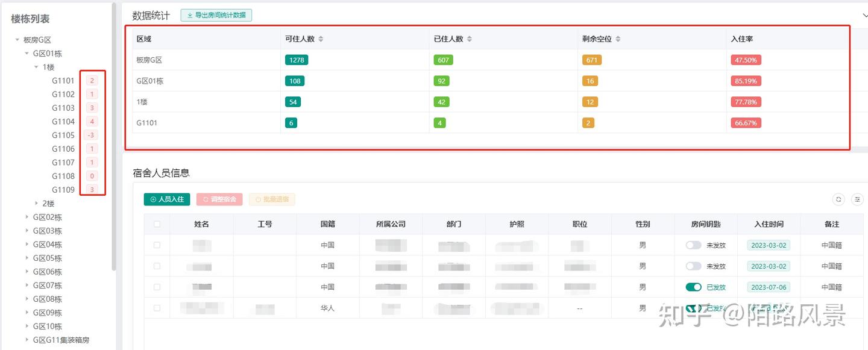Click the refresh icon above the personnel table
This screenshot has height=350, width=868.
coord(838,199)
